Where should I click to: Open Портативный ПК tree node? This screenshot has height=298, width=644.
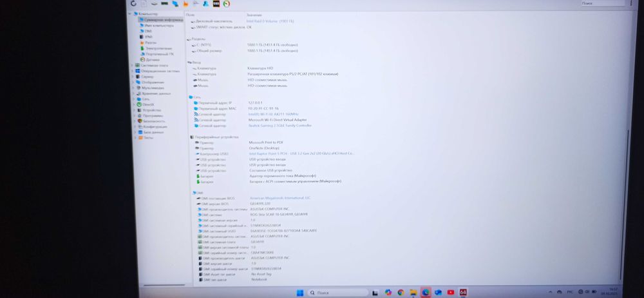157,54
